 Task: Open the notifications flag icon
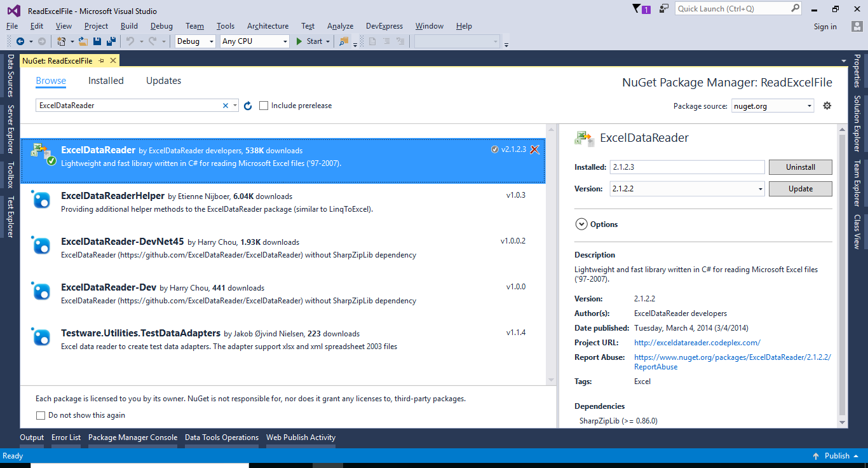click(637, 9)
